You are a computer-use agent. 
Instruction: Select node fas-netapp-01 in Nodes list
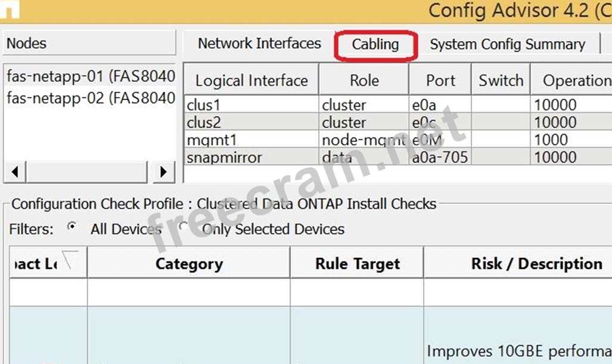tap(91, 76)
